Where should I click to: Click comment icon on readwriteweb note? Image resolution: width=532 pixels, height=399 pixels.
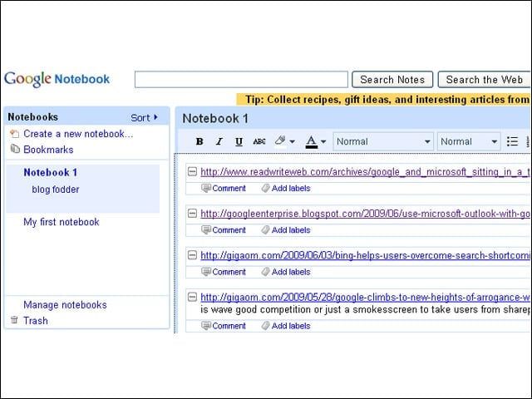(x=206, y=188)
